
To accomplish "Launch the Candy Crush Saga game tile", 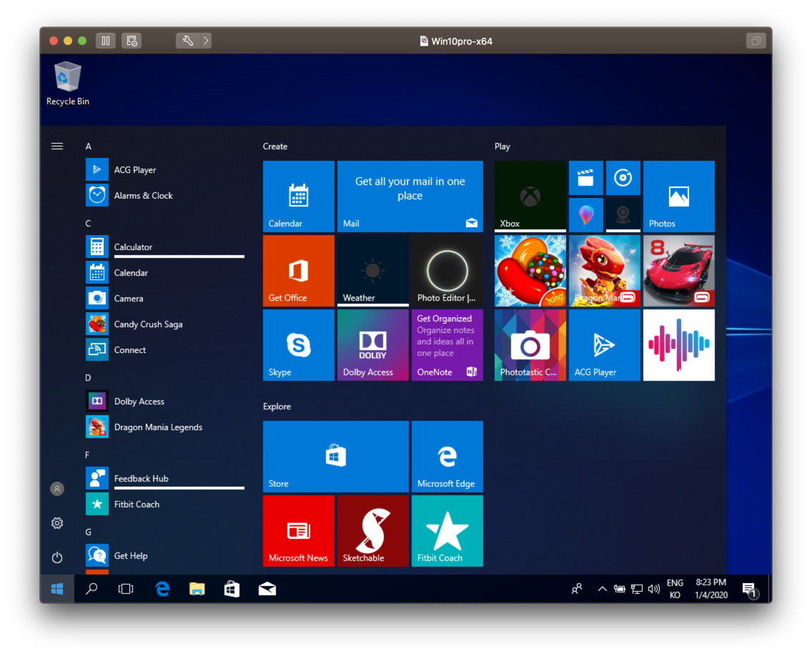I will (530, 270).
